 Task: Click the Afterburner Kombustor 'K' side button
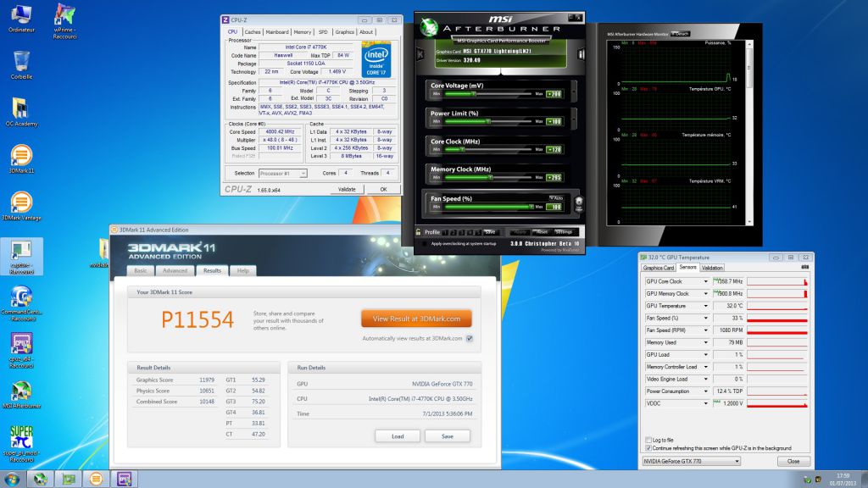420,53
